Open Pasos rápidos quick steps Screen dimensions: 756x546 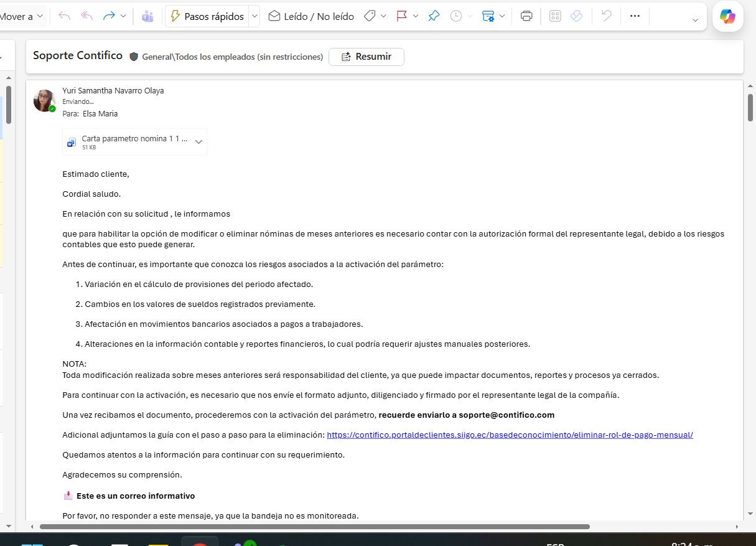(207, 16)
